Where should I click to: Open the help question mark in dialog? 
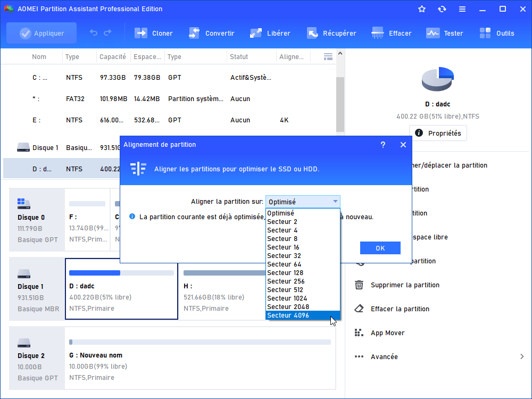coord(383,145)
